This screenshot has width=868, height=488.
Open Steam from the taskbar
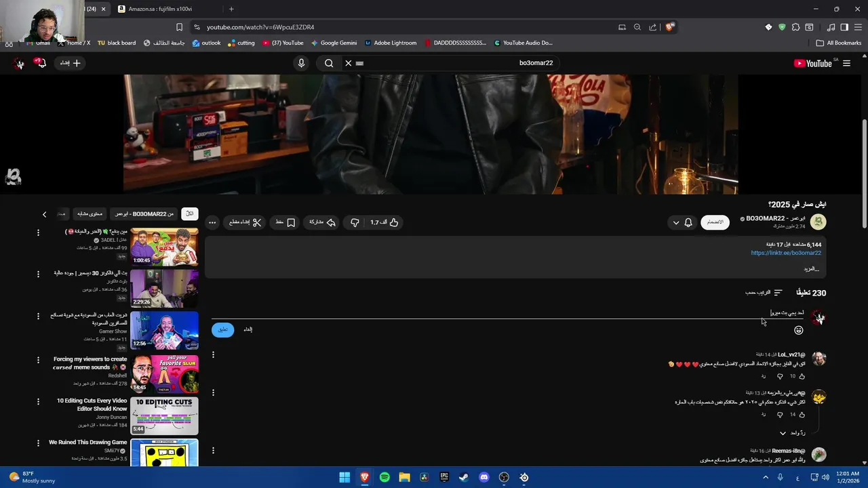464,477
